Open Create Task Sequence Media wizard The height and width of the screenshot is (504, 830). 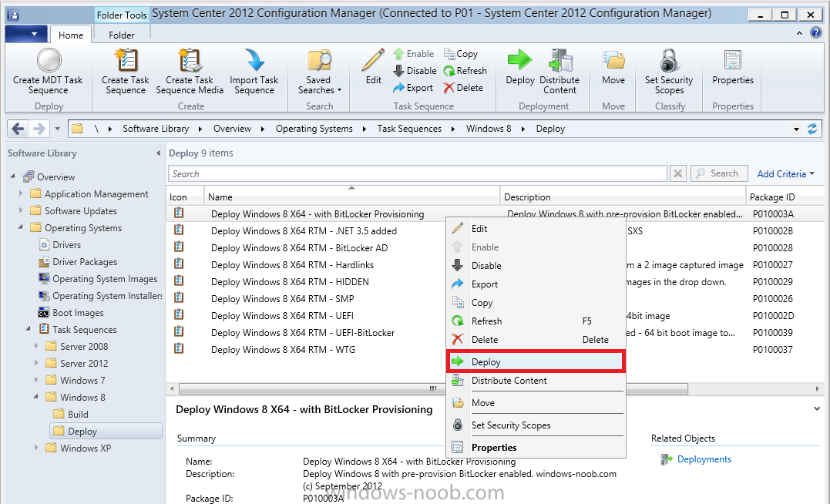(x=190, y=72)
